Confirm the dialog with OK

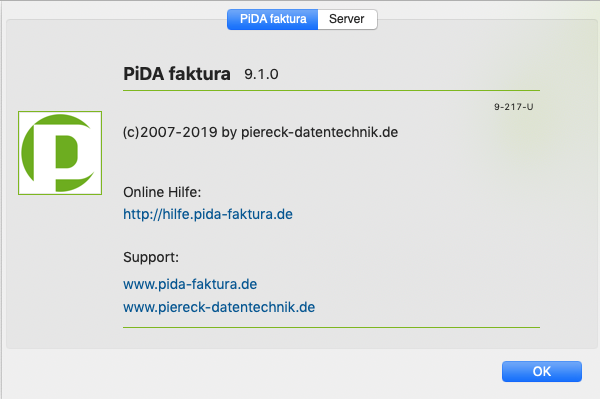coord(541,371)
